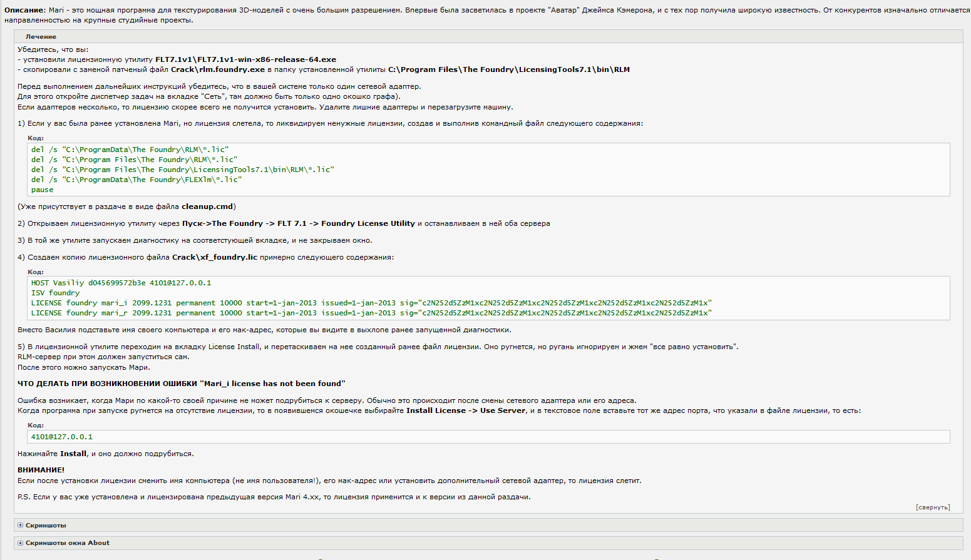Expand the Скриншоты окна About spoiler
This screenshot has width=971, height=560.
(68, 543)
